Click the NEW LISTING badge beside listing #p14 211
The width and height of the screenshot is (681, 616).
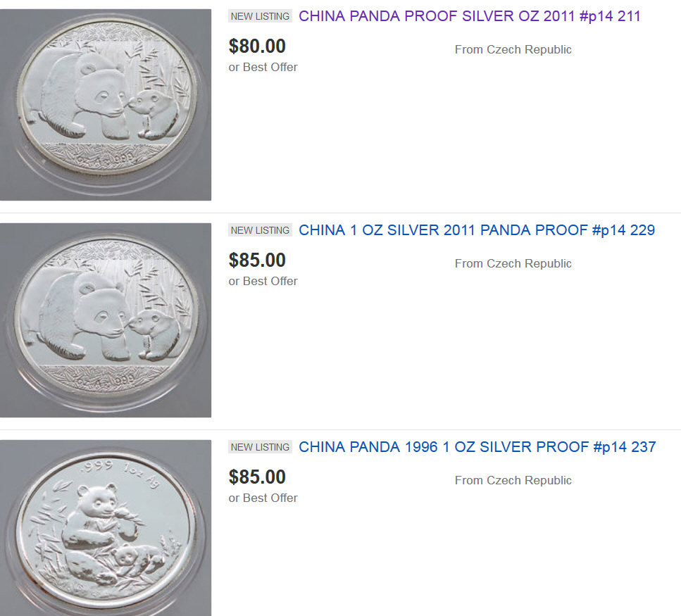click(260, 16)
